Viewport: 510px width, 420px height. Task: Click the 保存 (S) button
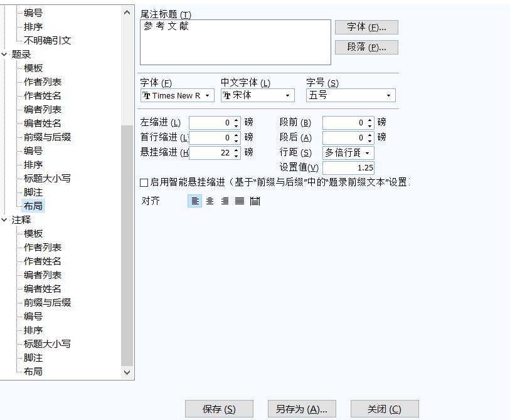click(x=219, y=409)
